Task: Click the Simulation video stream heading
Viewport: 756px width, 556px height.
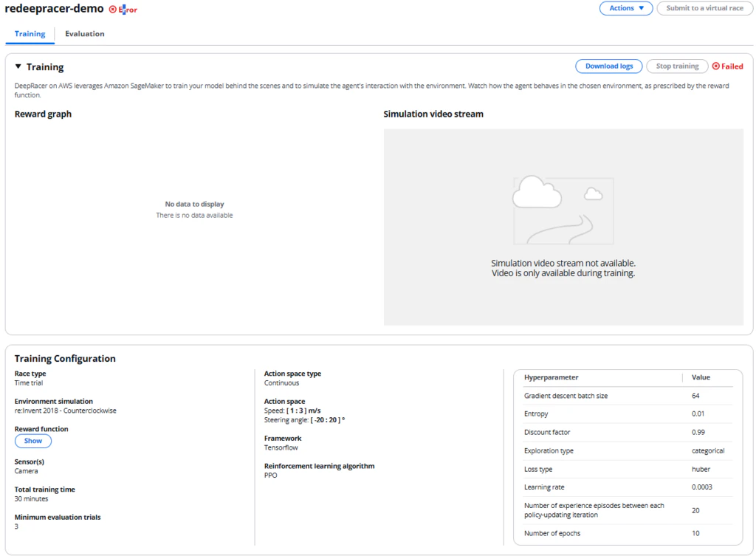Action: (x=433, y=114)
